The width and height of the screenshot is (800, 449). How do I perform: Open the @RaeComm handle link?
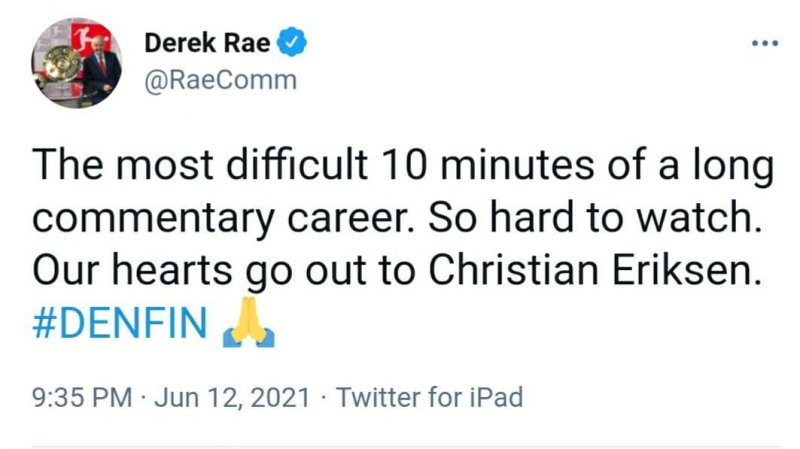pos(221,81)
